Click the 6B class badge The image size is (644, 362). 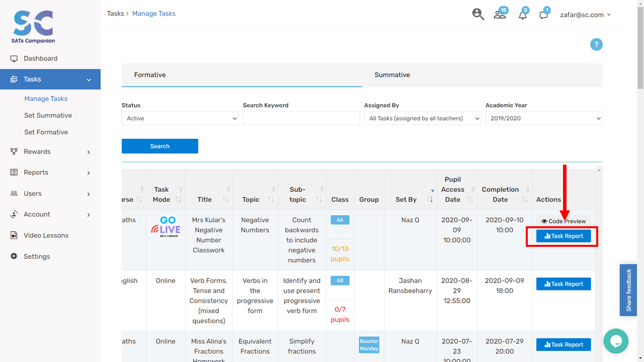click(x=340, y=281)
